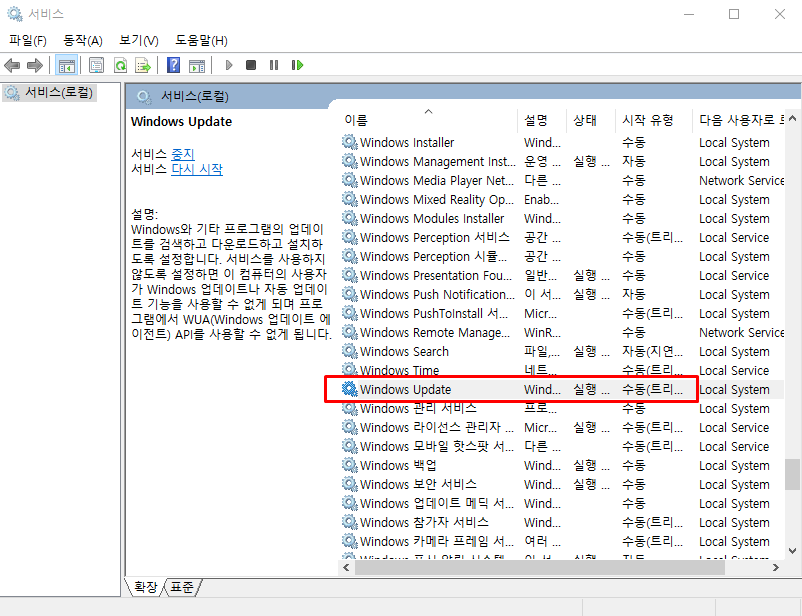Screen dimensions: 802x616
Task: Select the Windows Modules Installer gear icon
Action: click(350, 218)
